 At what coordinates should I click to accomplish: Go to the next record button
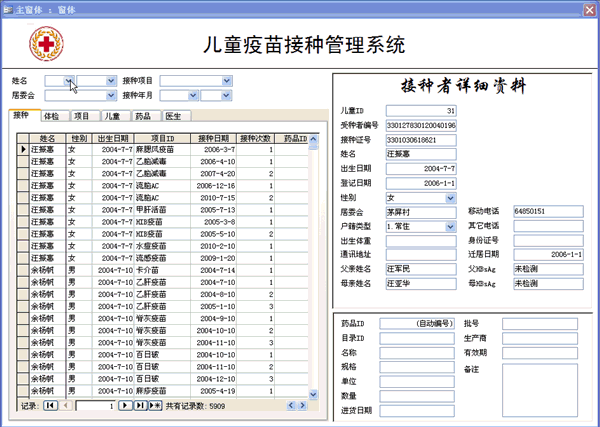click(125, 406)
